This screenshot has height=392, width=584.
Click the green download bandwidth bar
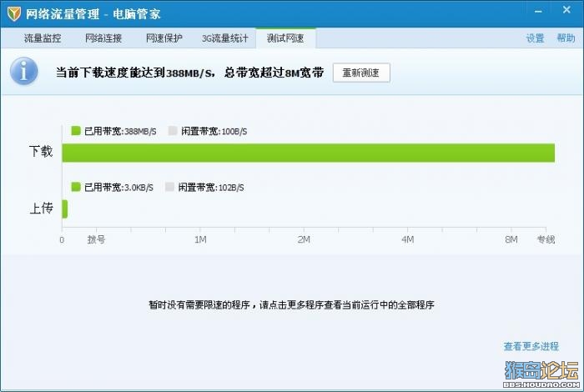(309, 153)
